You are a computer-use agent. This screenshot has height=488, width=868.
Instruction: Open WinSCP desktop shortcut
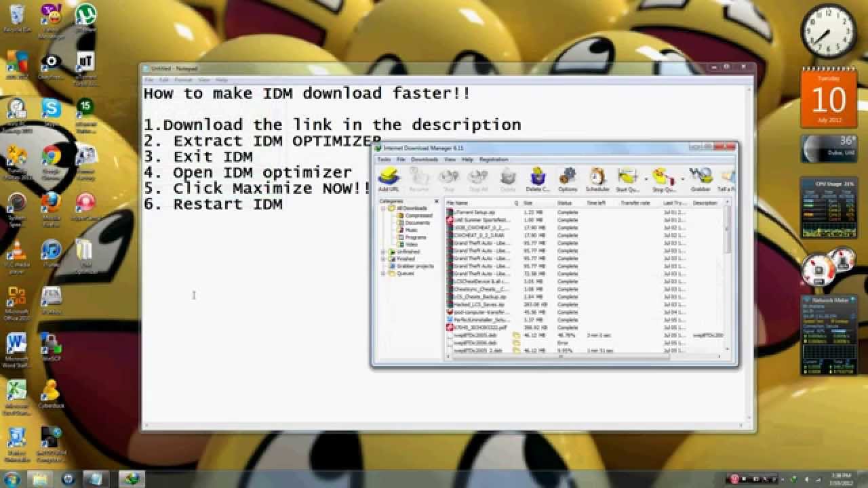click(51, 347)
